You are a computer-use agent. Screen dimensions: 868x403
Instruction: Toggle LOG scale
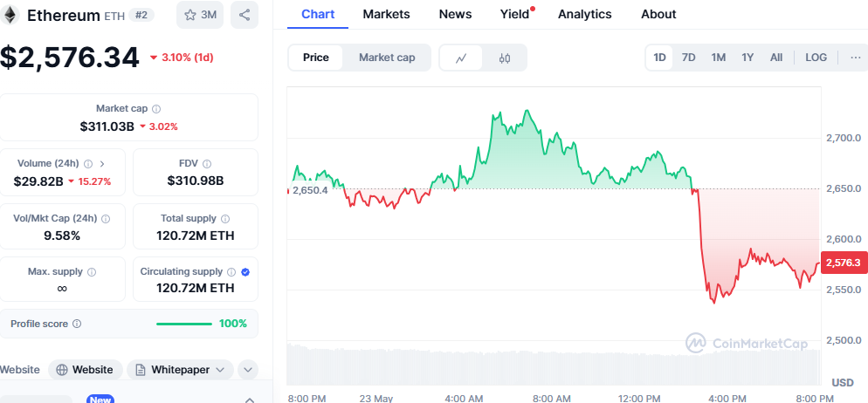816,58
